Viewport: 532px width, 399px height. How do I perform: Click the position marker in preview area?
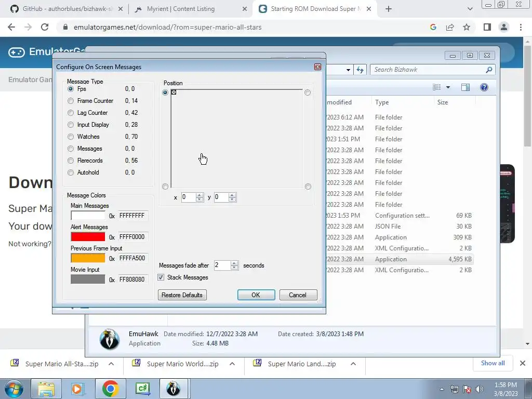(x=174, y=92)
